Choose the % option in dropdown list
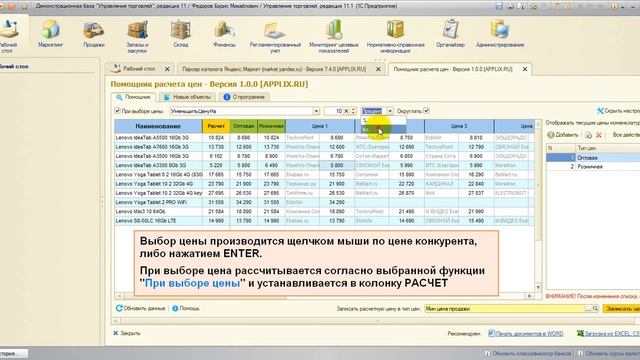Viewport: 640px width, 360px height. (383, 120)
